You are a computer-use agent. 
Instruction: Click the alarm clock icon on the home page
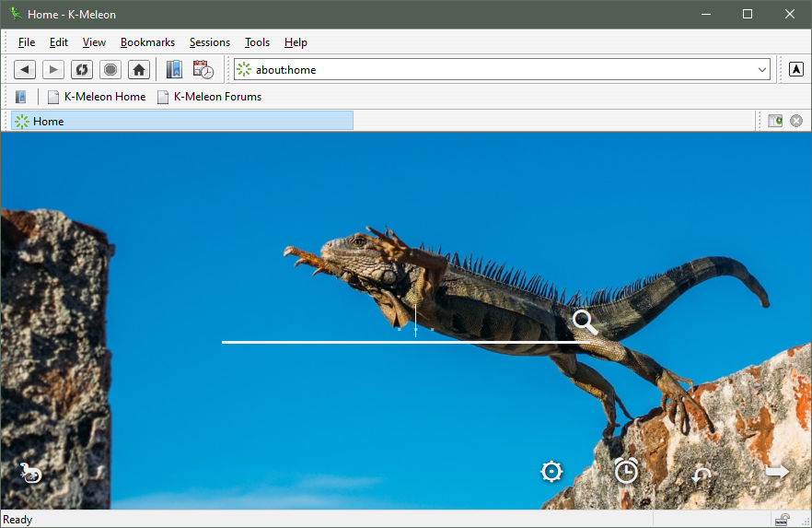(x=626, y=472)
